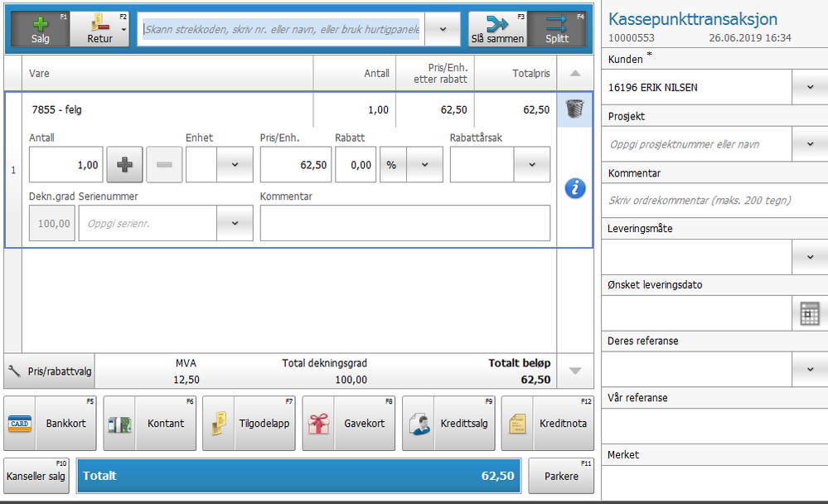
Task: Select Kredittsalg credit sale
Action: 448,423
